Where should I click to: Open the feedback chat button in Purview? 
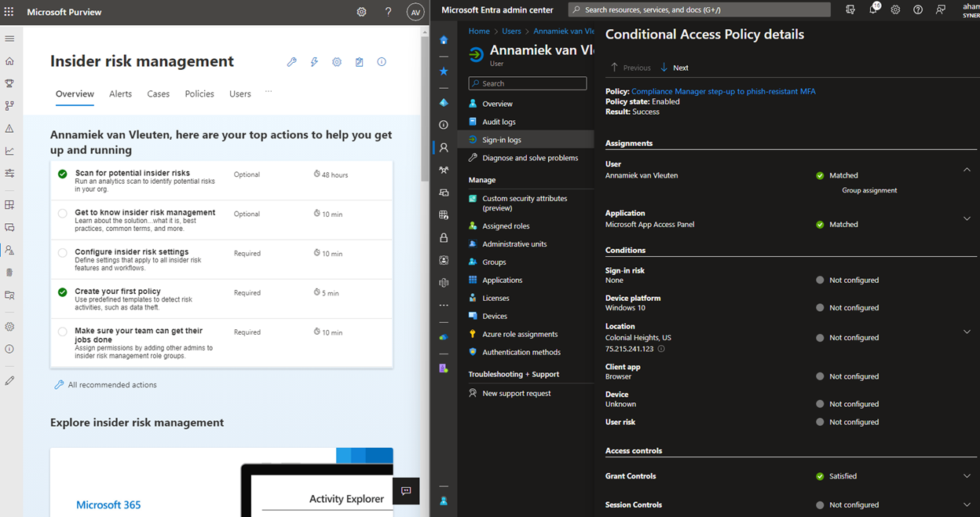tap(406, 491)
